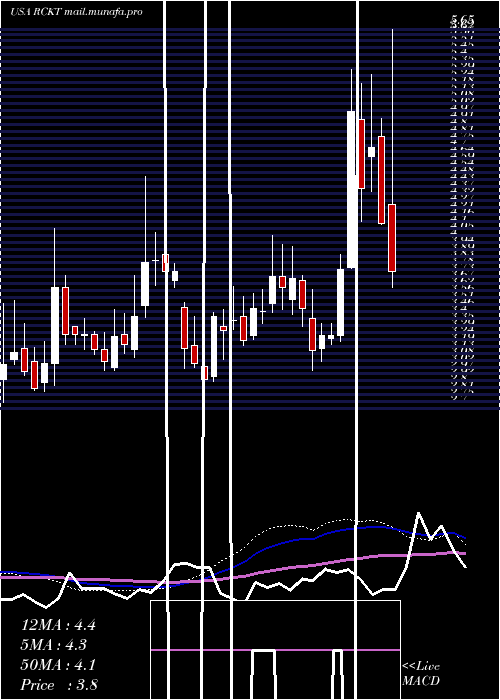Click the white MACD line peak at far right

[419, 513]
